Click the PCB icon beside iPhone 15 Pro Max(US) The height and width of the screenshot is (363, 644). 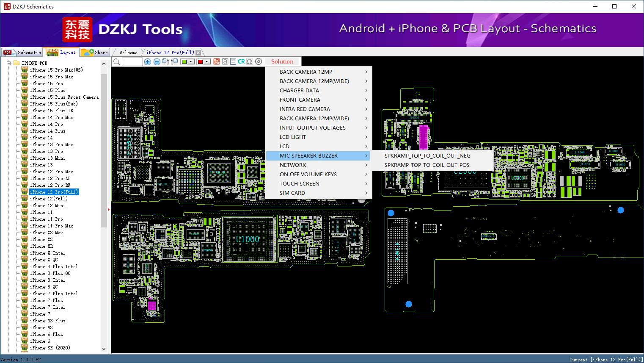point(25,70)
